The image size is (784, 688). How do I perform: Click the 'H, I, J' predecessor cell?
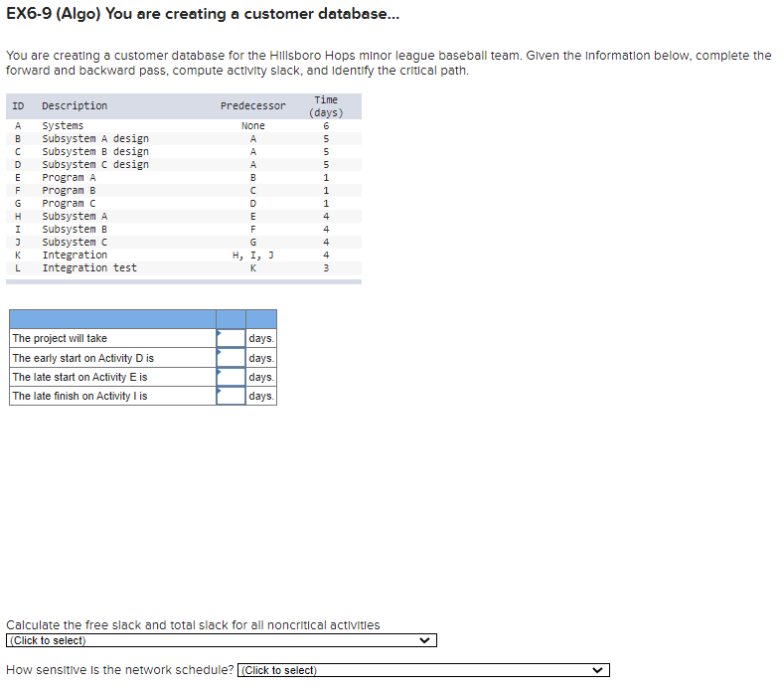coord(253,256)
